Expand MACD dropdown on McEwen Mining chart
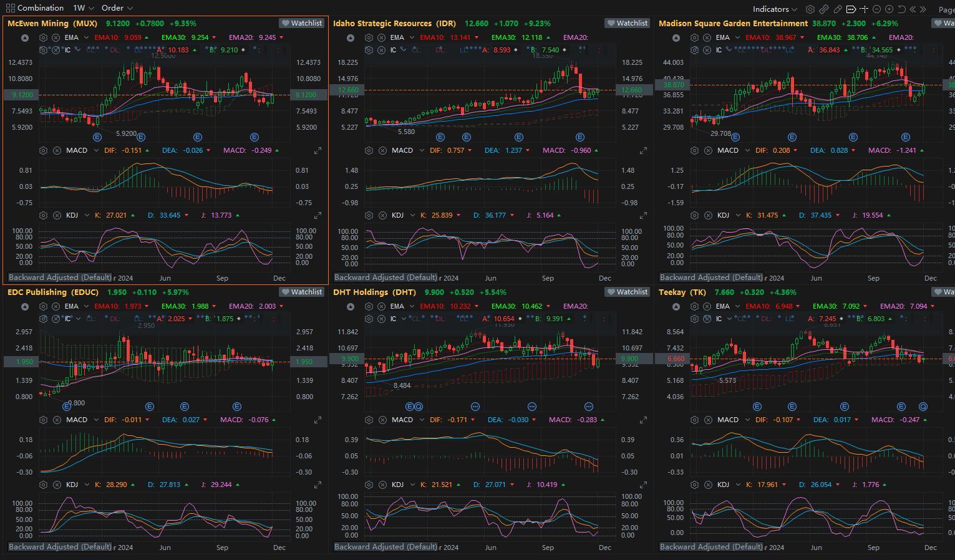The image size is (955, 560). (x=95, y=150)
